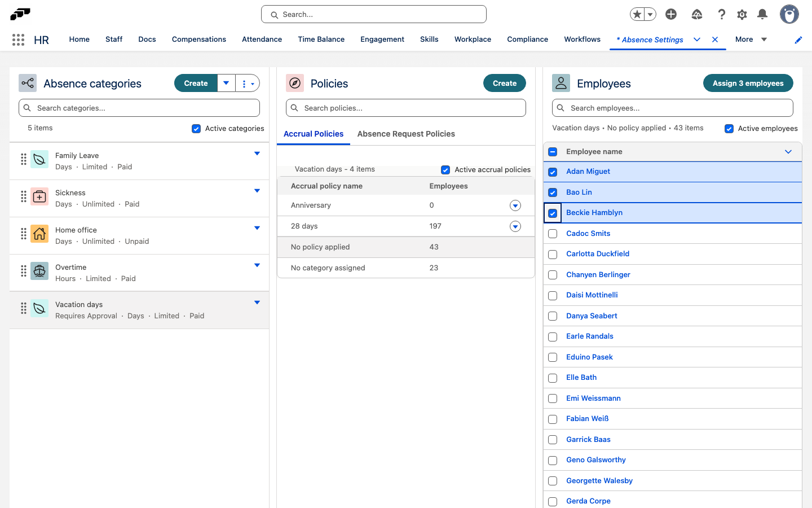Open the category more actions kebab menu
The image size is (812, 508).
click(x=248, y=84)
